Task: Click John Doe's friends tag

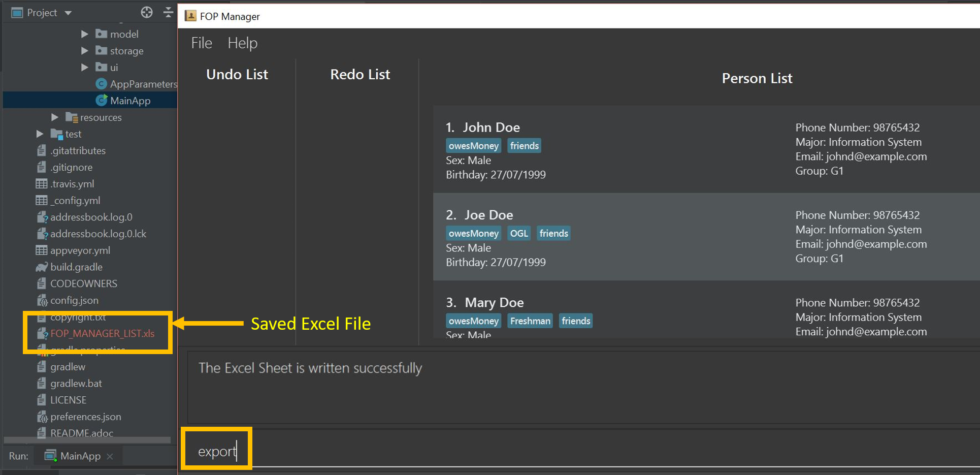Action: point(524,146)
